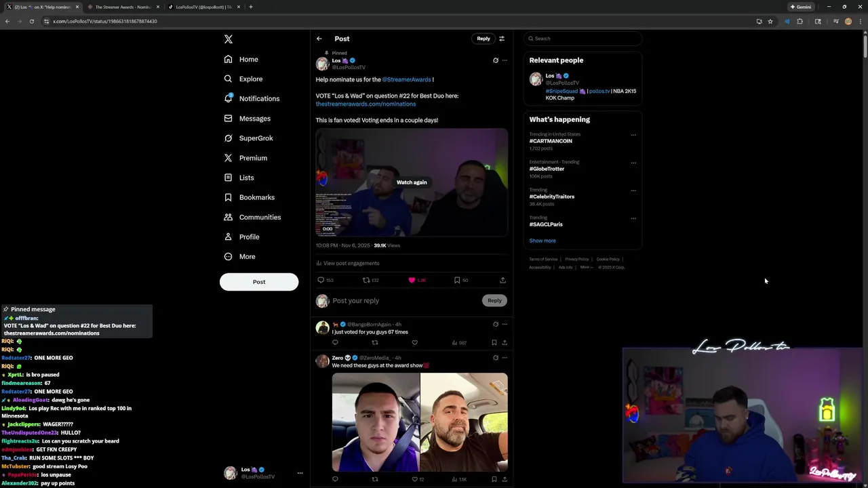
Task: Open Terms of Service footer link
Action: [543, 259]
